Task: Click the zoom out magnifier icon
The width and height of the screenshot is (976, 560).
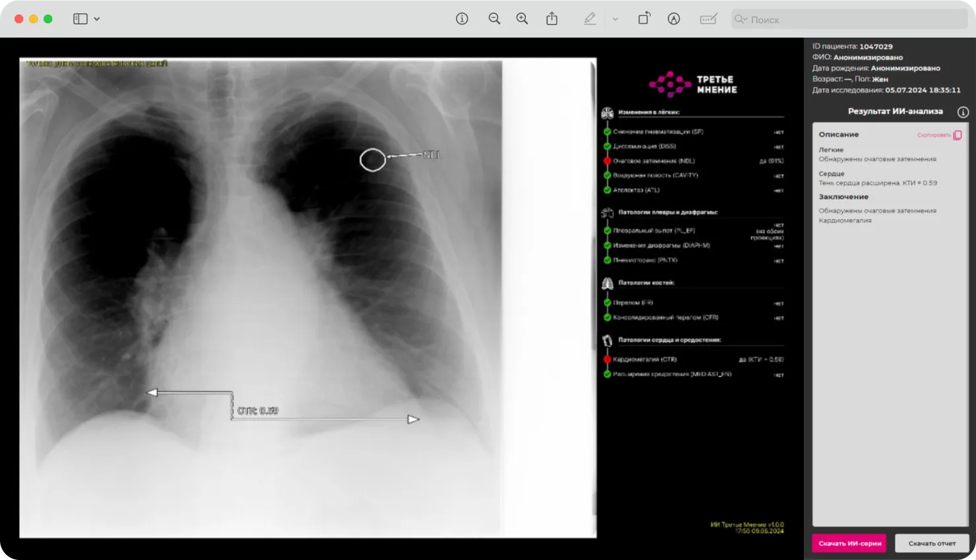Action: tap(494, 19)
